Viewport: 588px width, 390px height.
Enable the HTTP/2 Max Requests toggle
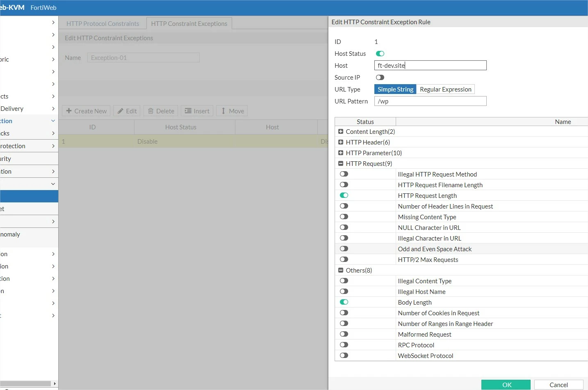click(x=344, y=259)
